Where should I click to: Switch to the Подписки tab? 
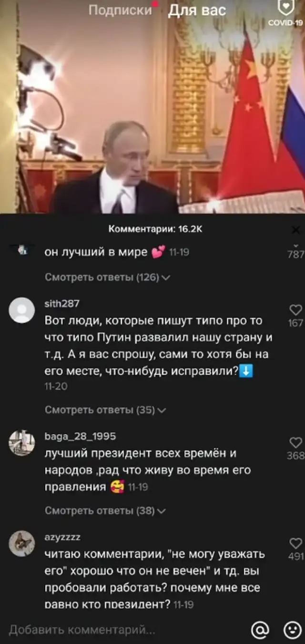[x=120, y=10]
